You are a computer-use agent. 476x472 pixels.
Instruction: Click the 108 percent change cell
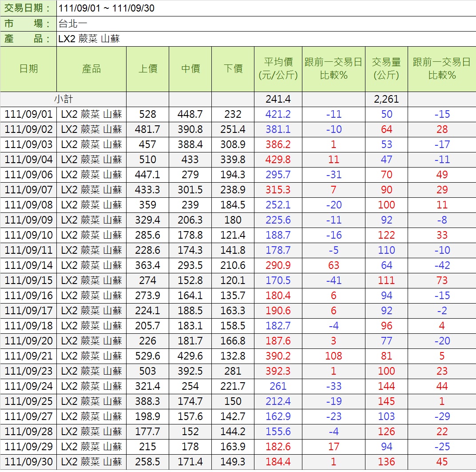click(x=333, y=356)
